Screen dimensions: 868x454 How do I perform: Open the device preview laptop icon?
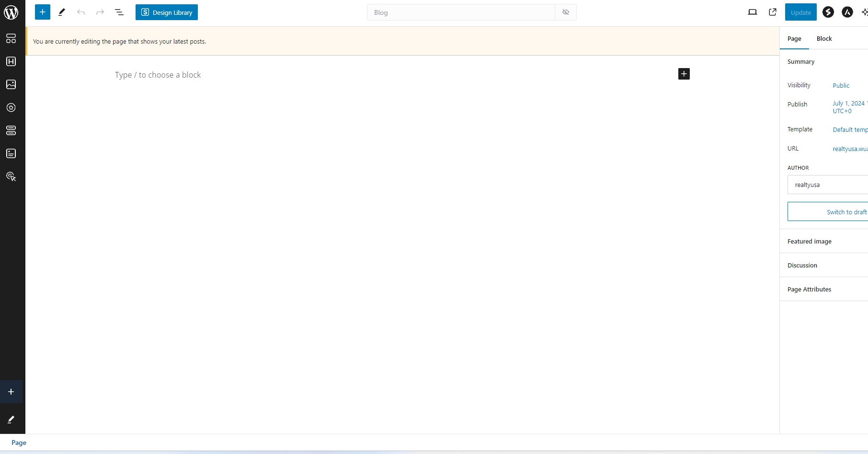coord(753,12)
